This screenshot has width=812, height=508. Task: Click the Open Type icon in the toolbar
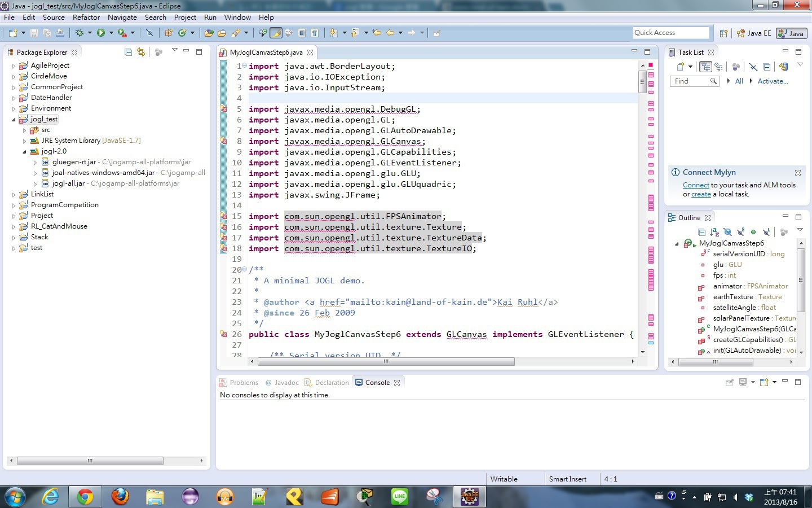click(x=209, y=33)
